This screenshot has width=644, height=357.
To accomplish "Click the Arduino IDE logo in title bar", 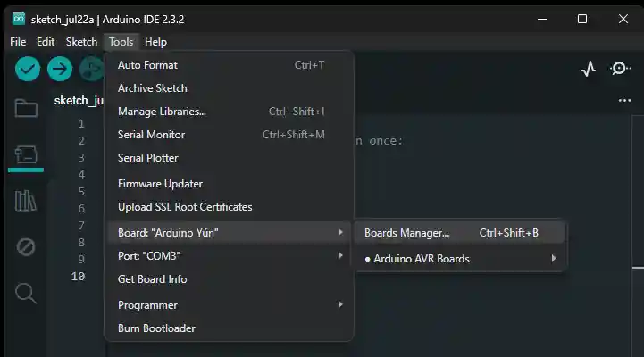I will (19, 19).
